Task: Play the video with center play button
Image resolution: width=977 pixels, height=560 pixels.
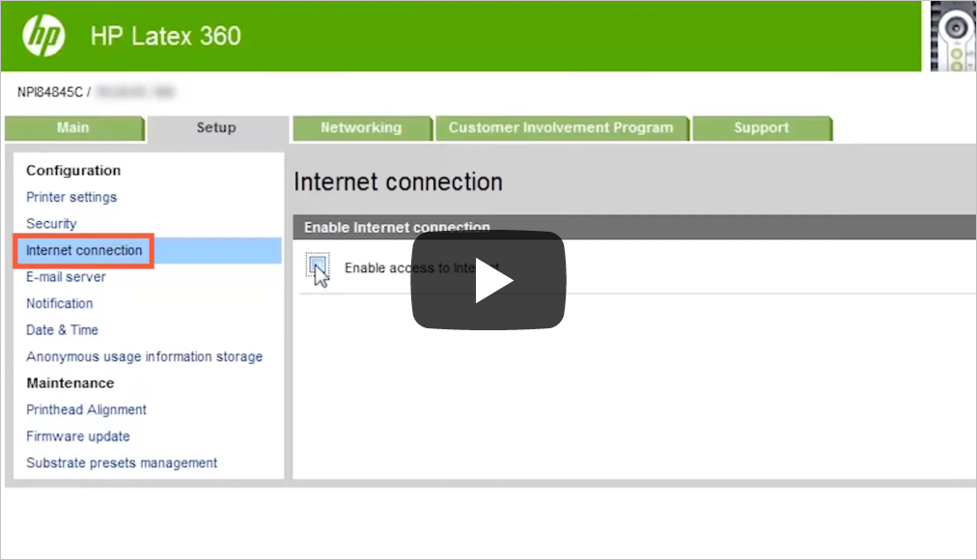Action: pyautogui.click(x=488, y=280)
